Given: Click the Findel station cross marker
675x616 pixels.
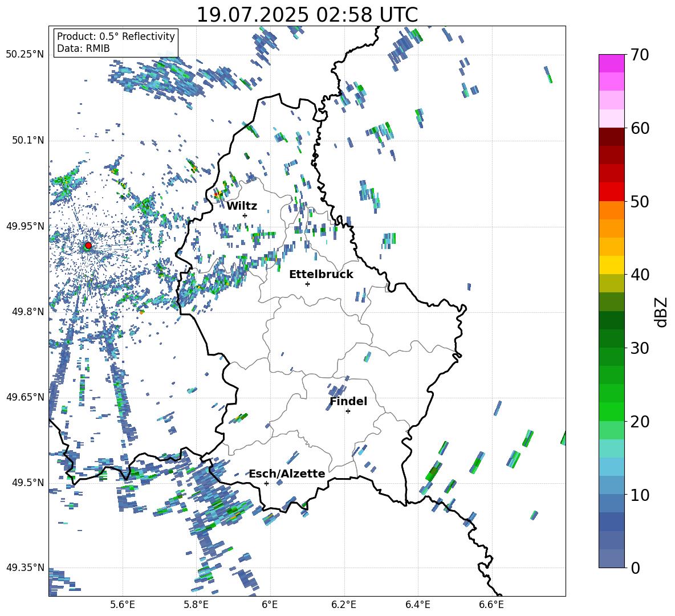Looking at the screenshot, I should (348, 411).
